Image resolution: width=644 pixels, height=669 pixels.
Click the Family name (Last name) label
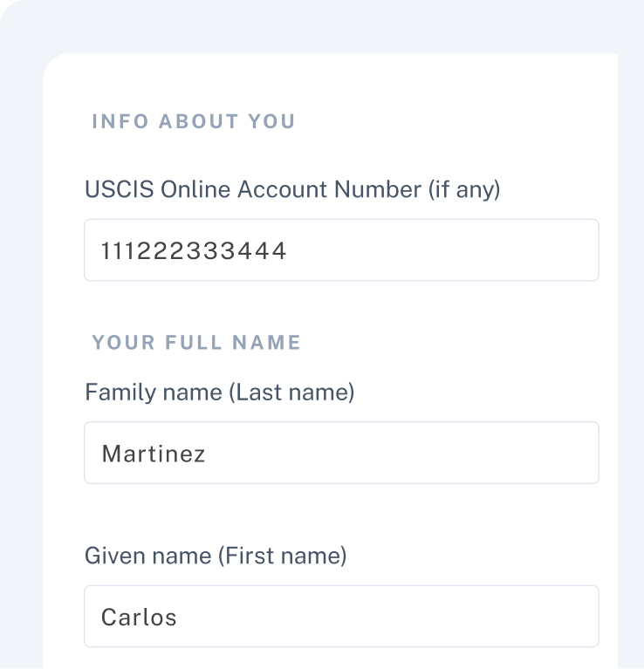pyautogui.click(x=219, y=393)
